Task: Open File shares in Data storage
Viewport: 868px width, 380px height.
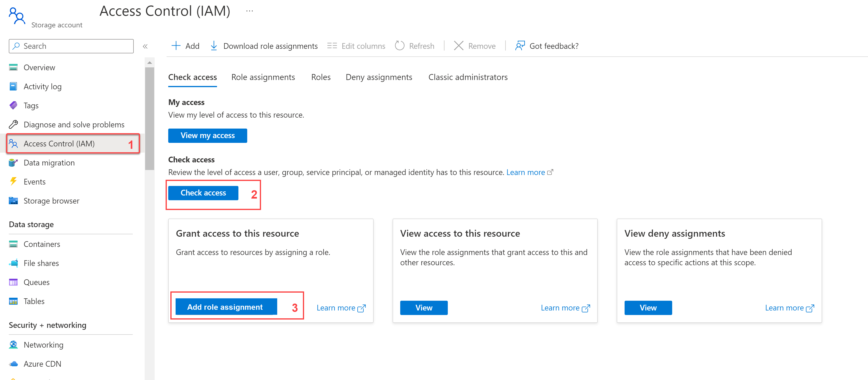Action: [x=41, y=263]
